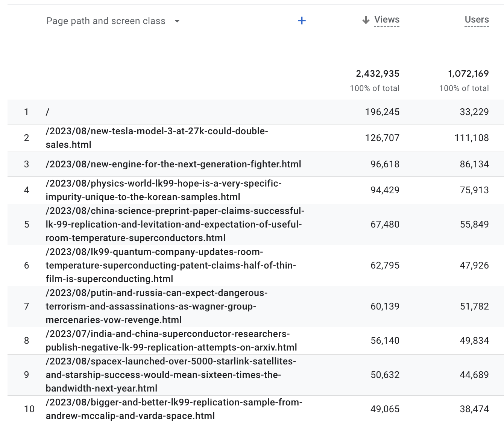The image size is (504, 425).
Task: Click the Views column header
Action: (x=387, y=20)
